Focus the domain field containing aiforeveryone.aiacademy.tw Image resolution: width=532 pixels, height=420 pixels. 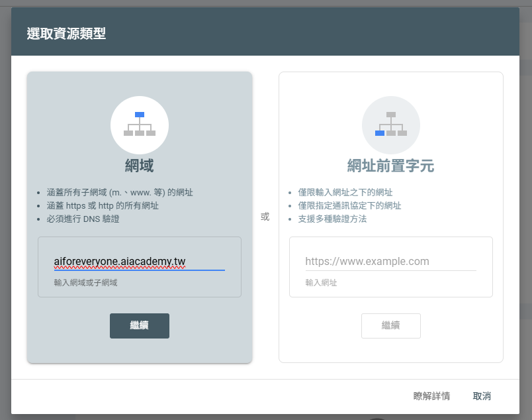139,261
